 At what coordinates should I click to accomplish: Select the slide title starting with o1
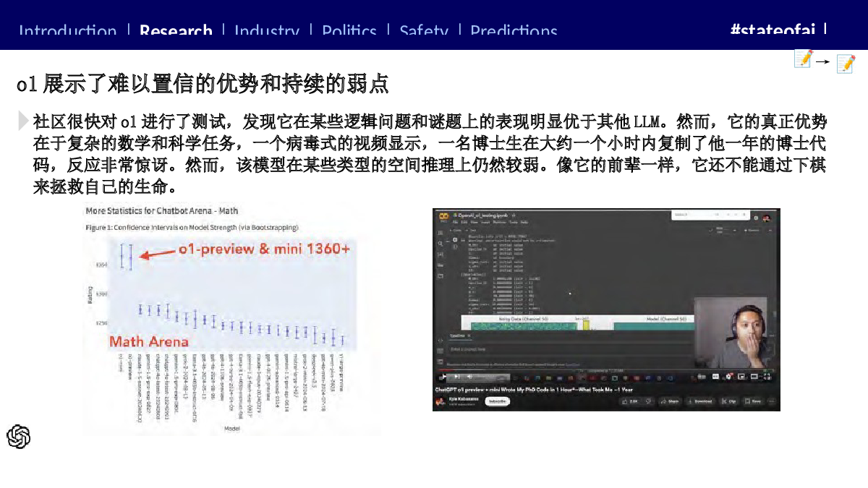click(203, 84)
